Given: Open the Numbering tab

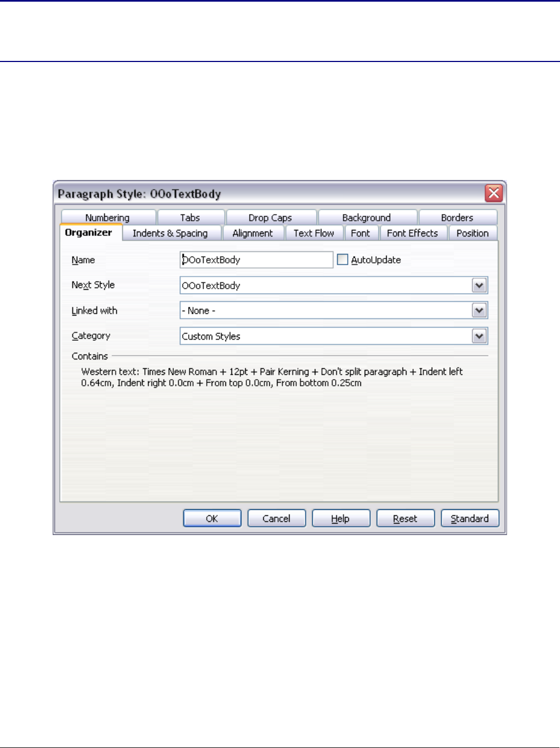Looking at the screenshot, I should point(108,217).
